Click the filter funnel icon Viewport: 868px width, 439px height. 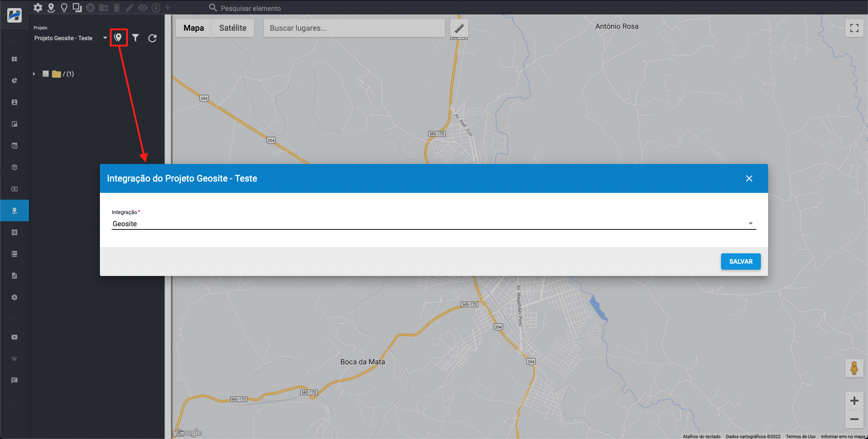tap(136, 38)
